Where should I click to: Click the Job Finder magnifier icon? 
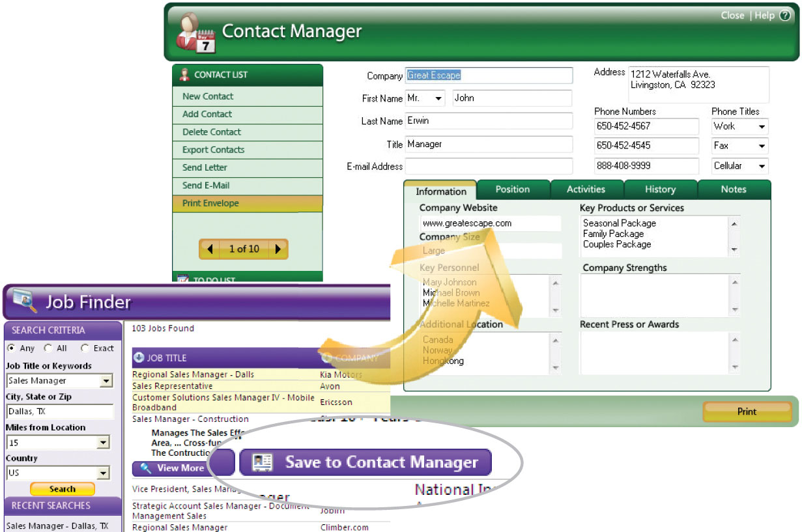25,300
